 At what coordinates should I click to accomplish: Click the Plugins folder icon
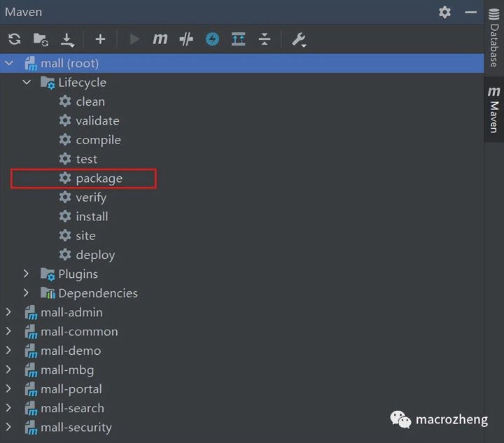[x=48, y=274]
